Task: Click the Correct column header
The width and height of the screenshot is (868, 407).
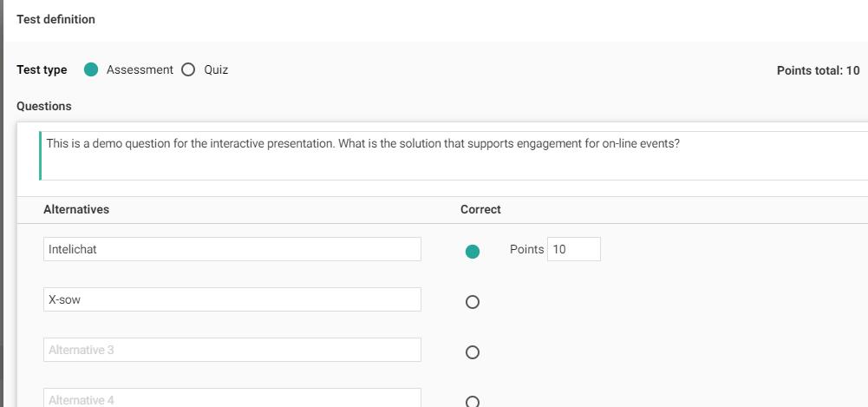Action: (480, 209)
